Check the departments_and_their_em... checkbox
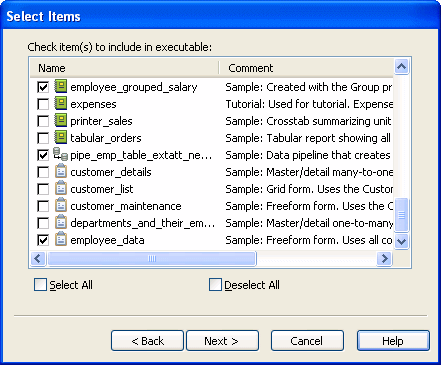The image size is (441, 365). [43, 223]
